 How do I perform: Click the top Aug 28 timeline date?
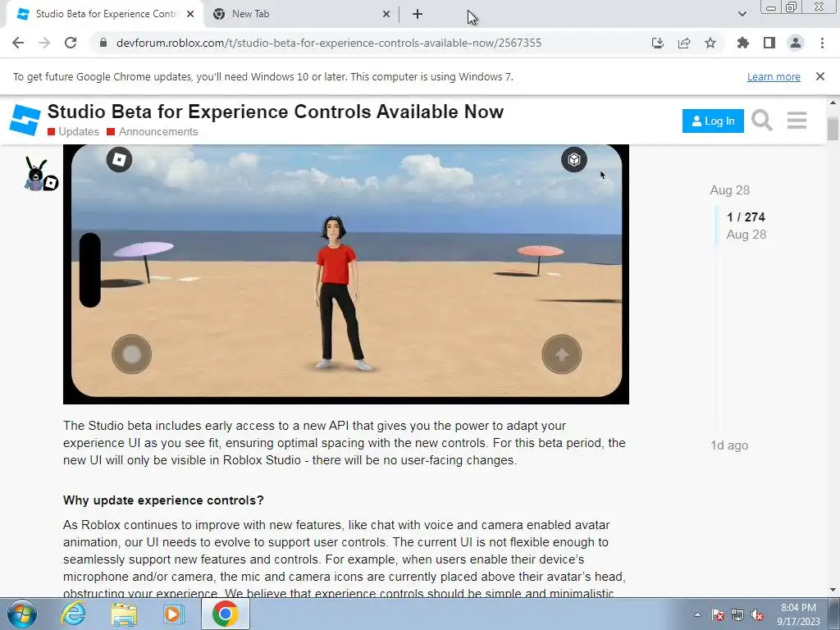click(729, 190)
